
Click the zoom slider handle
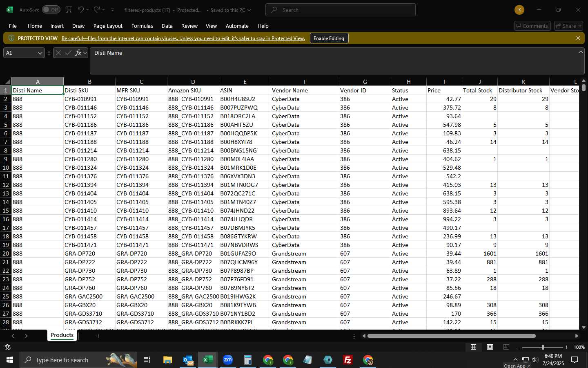click(543, 347)
